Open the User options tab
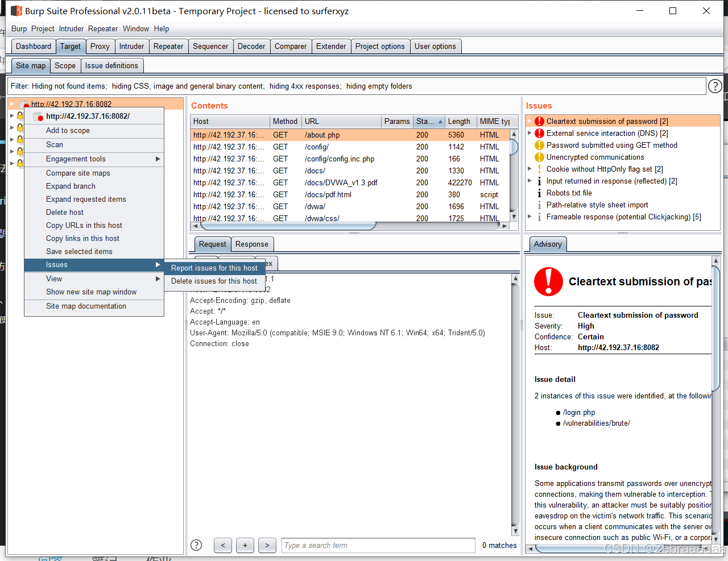 (x=435, y=46)
